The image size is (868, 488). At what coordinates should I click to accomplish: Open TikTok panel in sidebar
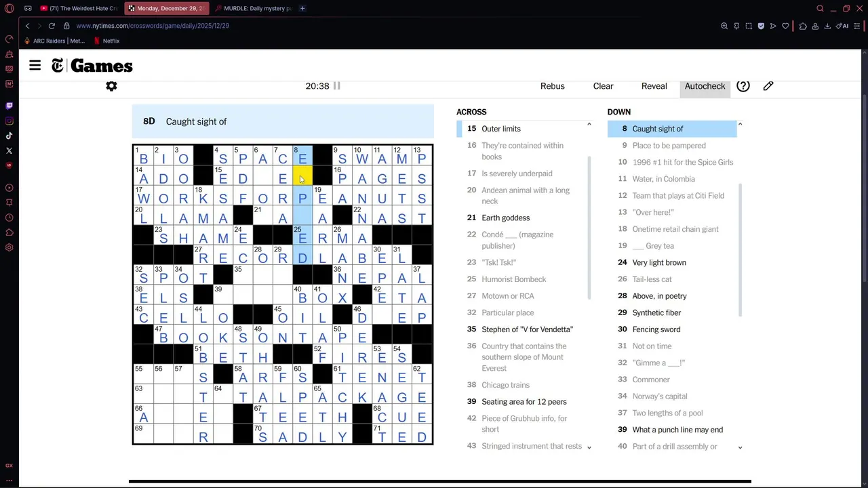pyautogui.click(x=9, y=136)
